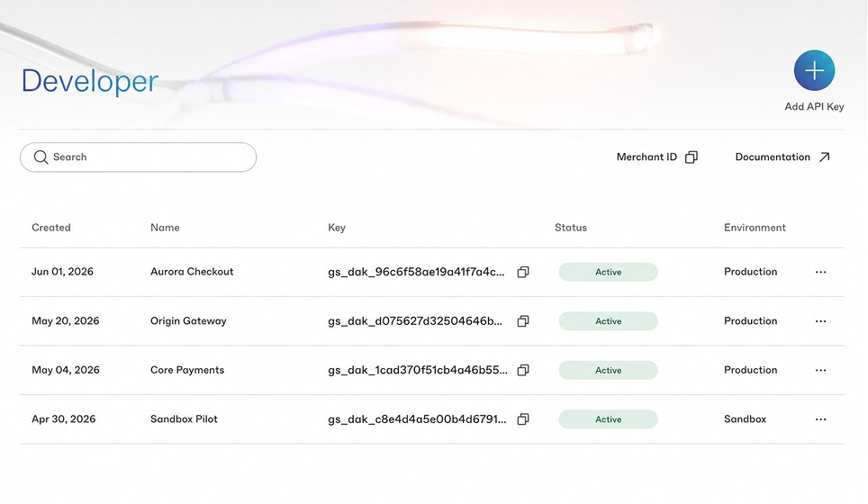Click the Add API Key label
Viewport: 868px width, 504px height.
point(814,107)
